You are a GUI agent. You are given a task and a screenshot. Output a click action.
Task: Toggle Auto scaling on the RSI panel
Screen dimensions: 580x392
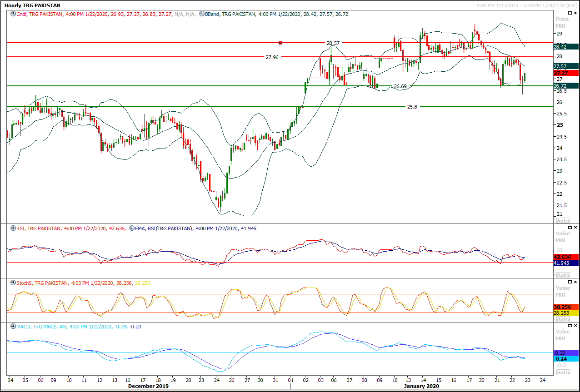pos(563,275)
